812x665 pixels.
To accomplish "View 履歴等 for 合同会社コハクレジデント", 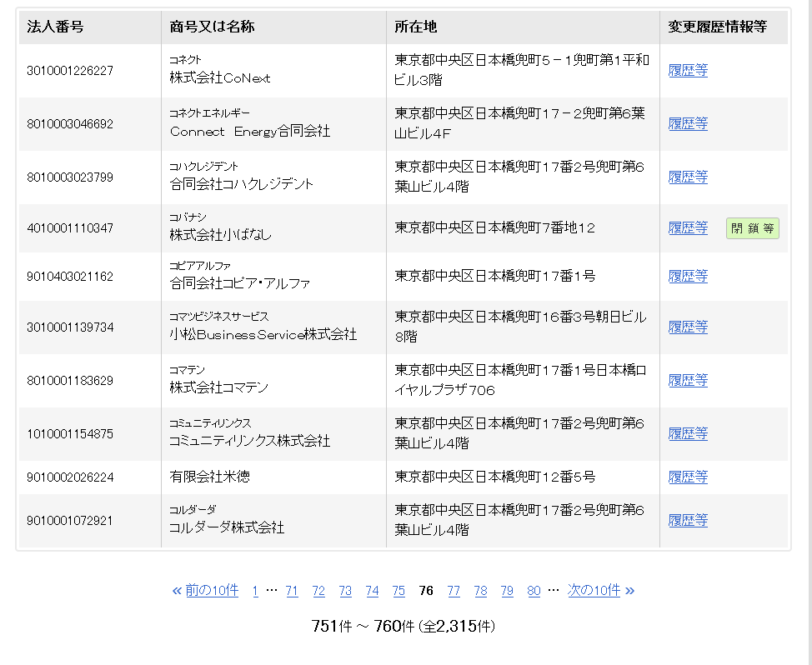I will pyautogui.click(x=688, y=177).
